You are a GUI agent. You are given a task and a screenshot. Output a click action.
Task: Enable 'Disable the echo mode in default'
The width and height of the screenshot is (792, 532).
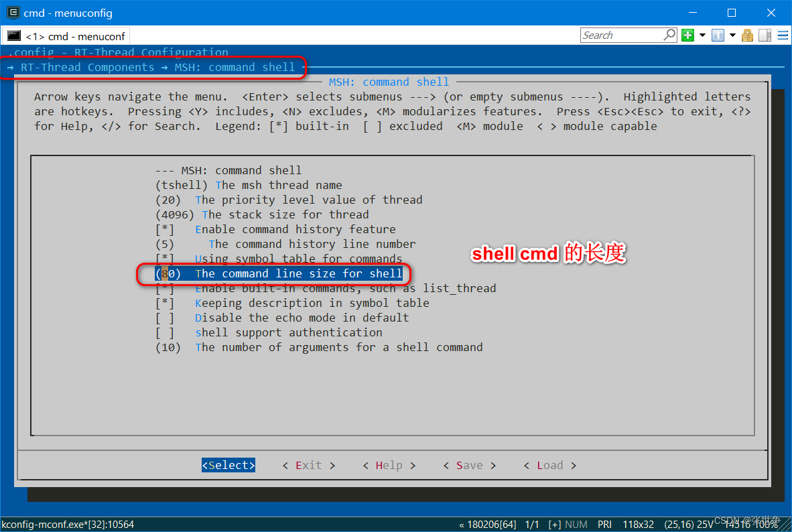pos(282,318)
